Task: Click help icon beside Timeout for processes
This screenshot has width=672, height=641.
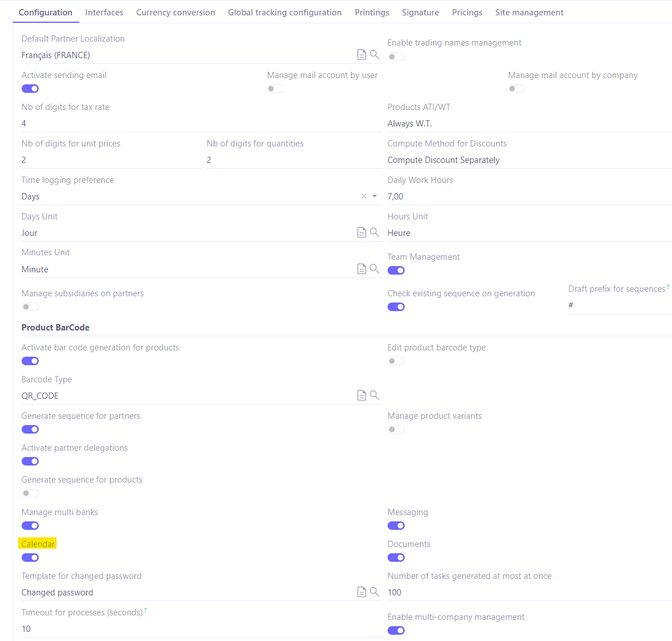Action: tap(145, 609)
